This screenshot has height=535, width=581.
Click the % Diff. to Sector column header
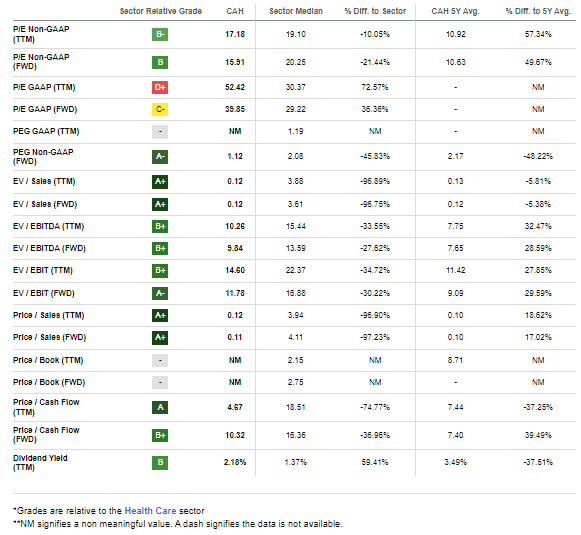click(375, 11)
